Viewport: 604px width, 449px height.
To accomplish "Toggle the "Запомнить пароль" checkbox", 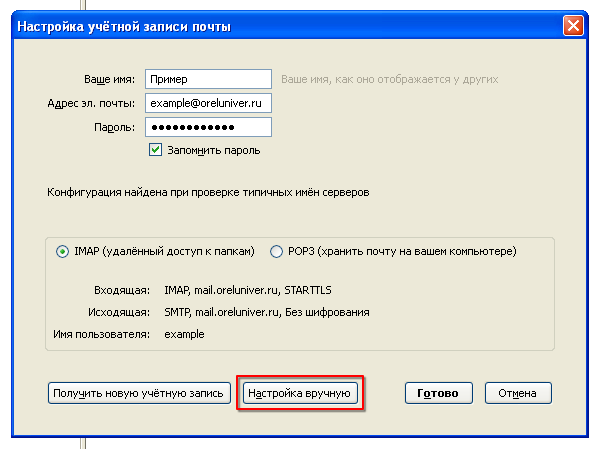I will coord(155,150).
